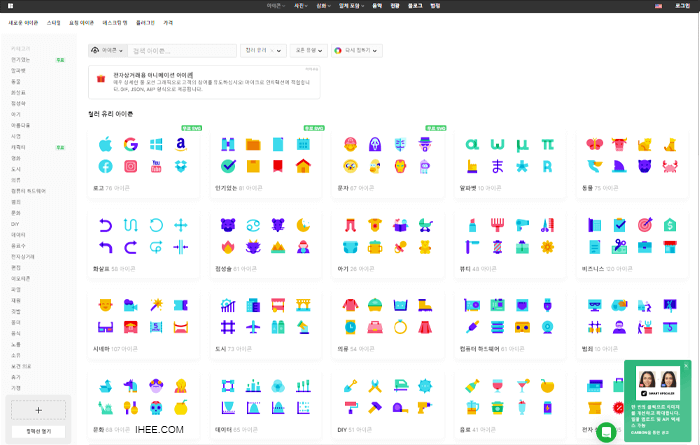Click the orange home icon
The width and height of the screenshot is (700, 445).
tap(303, 166)
